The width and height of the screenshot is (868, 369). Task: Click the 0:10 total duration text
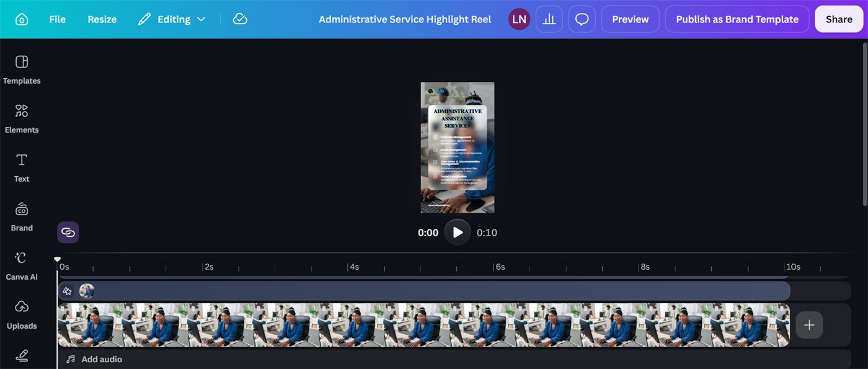[487, 233]
